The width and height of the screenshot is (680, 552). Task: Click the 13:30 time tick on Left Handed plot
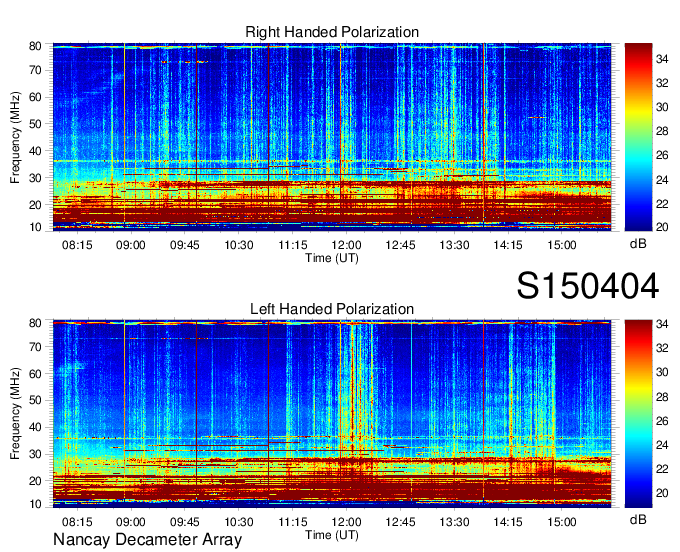(454, 521)
